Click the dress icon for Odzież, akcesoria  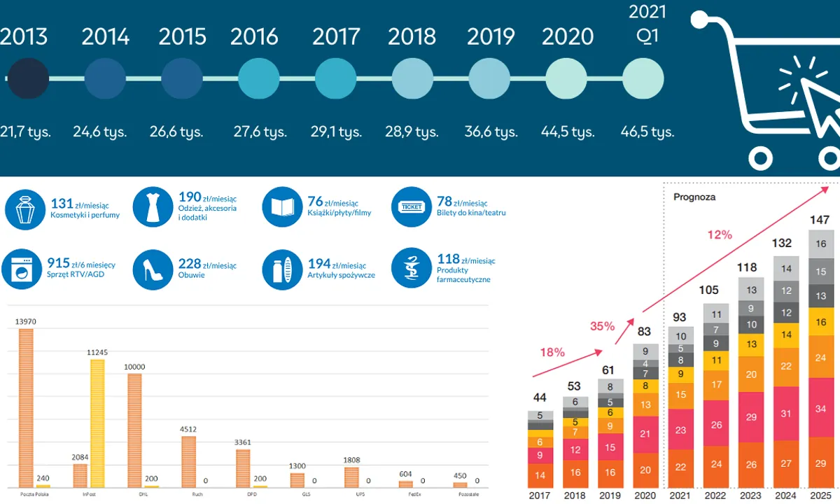tap(154, 206)
